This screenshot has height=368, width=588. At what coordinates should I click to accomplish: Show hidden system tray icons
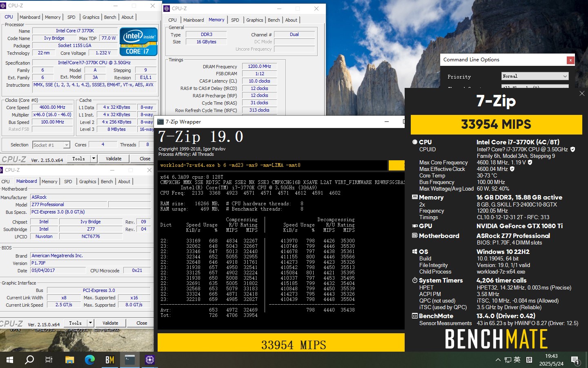[x=498, y=360]
